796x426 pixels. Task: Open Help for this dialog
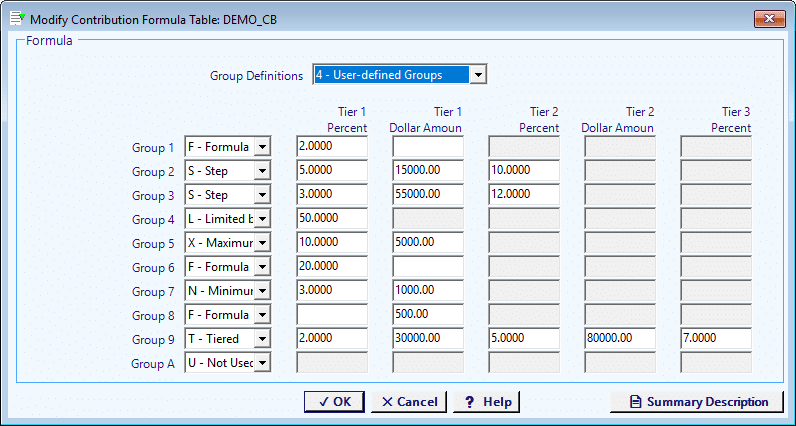tap(486, 402)
